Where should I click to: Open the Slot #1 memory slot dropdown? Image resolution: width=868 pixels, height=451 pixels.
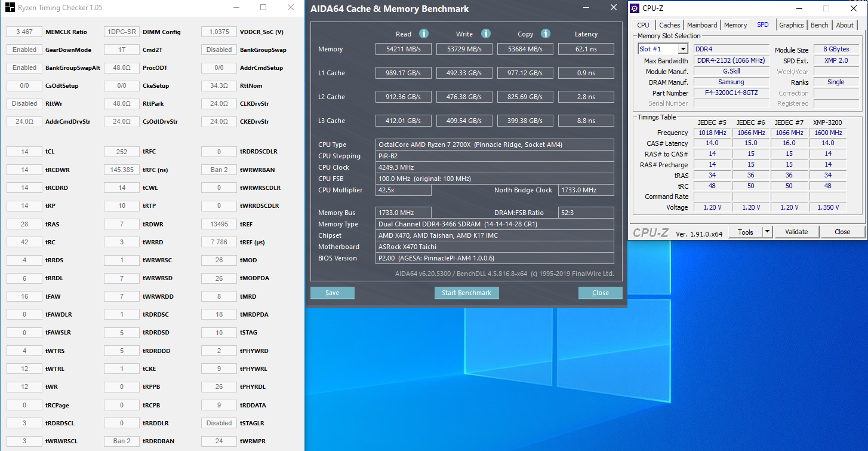[x=683, y=49]
